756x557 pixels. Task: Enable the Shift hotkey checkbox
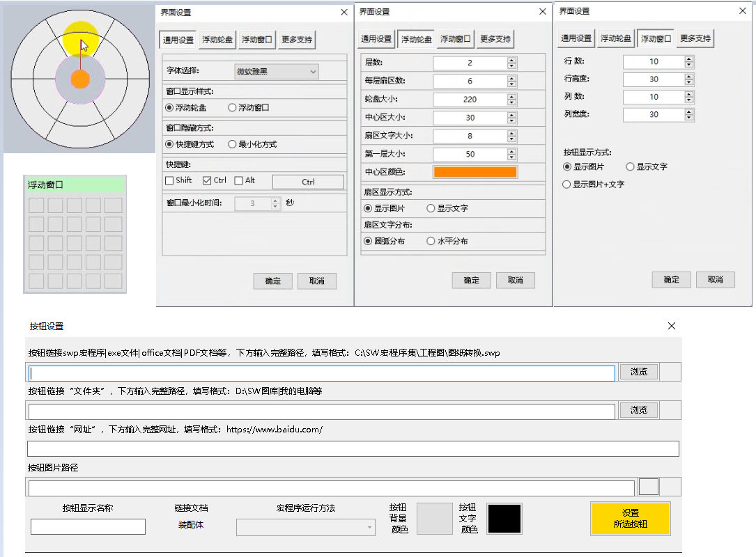click(x=178, y=180)
